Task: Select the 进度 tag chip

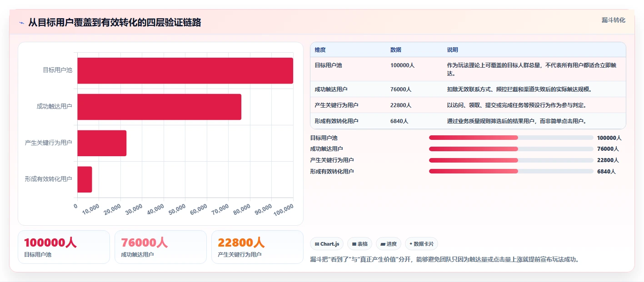Action: point(389,244)
